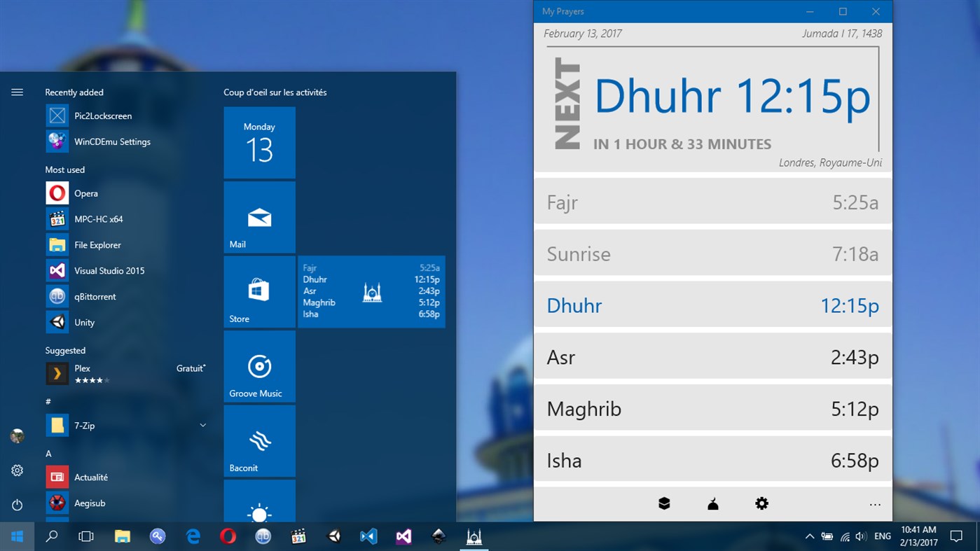Open Settings from the Start menu rail
The width and height of the screenshot is (980, 551).
(17, 470)
